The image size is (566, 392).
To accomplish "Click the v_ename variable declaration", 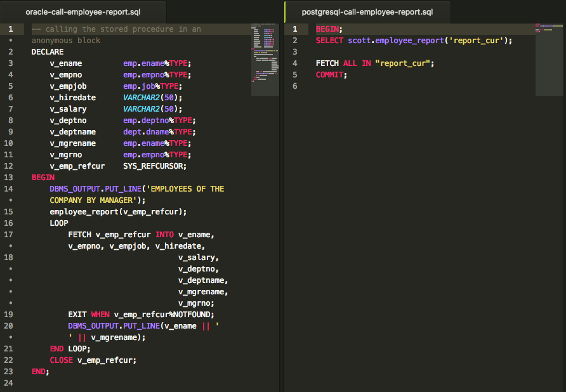I will coord(66,63).
